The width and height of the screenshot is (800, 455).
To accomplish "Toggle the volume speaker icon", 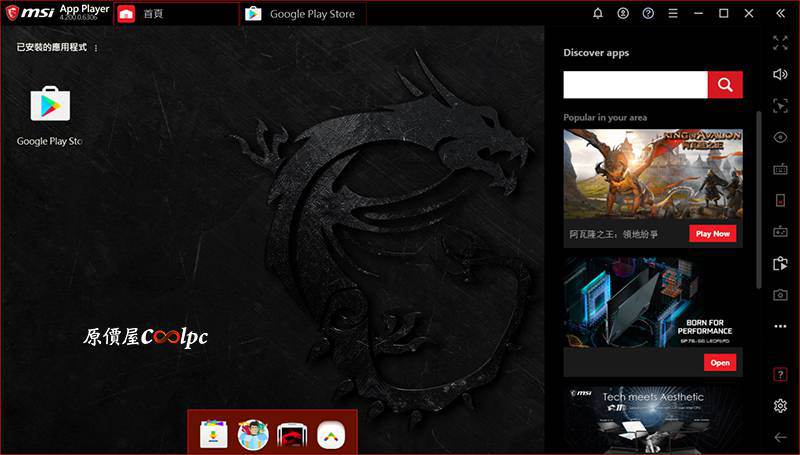I will tap(780, 74).
